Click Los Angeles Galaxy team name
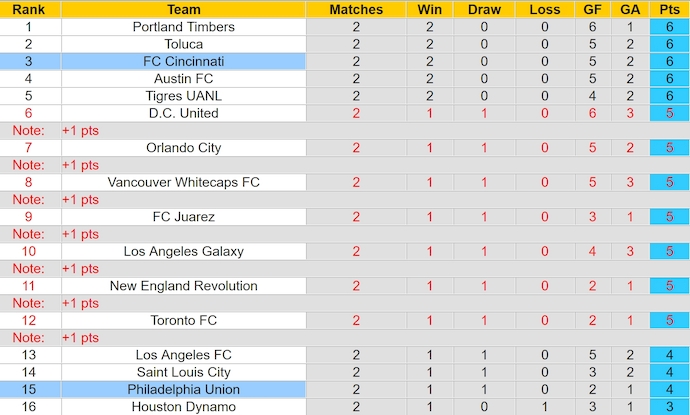This screenshot has height=415, width=690. (184, 251)
